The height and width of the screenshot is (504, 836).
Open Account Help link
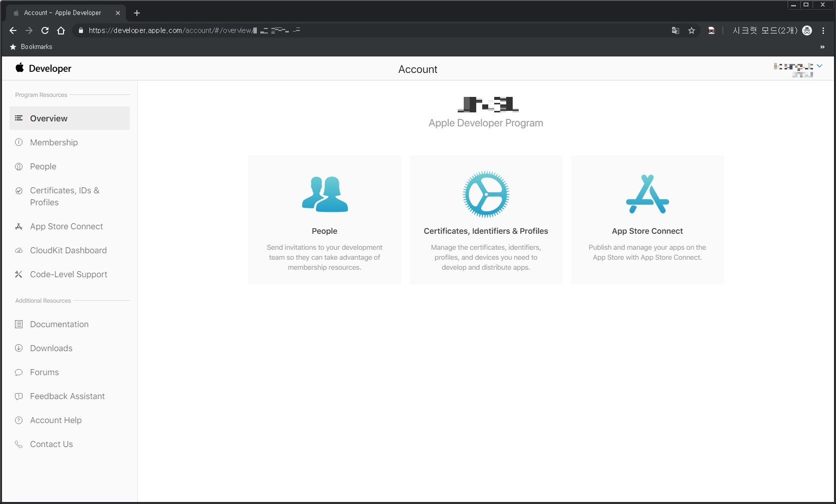(69, 420)
